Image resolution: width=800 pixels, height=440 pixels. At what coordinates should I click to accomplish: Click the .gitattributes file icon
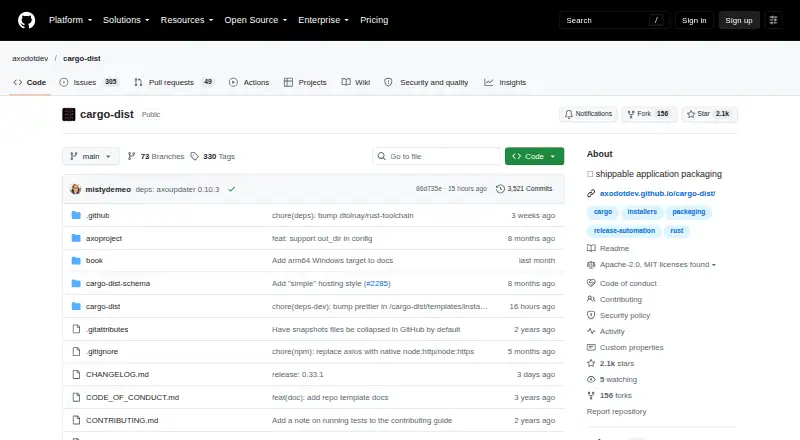tap(76, 329)
